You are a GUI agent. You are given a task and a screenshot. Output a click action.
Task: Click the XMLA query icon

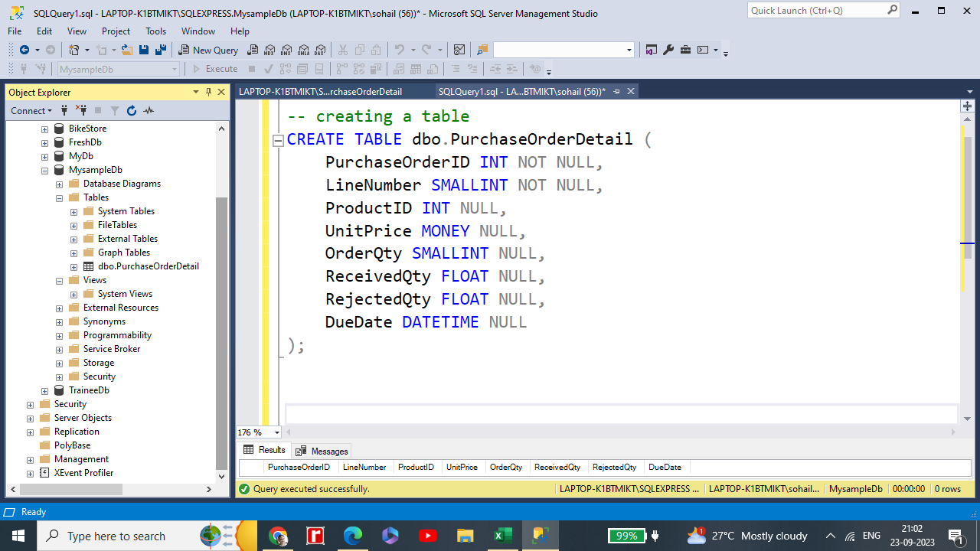[x=303, y=50]
